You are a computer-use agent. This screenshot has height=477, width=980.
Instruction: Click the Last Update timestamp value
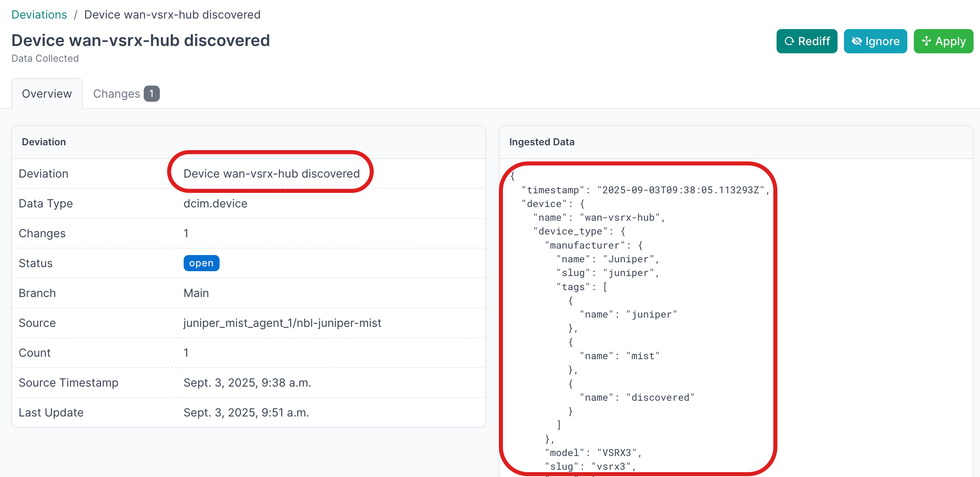click(x=246, y=412)
